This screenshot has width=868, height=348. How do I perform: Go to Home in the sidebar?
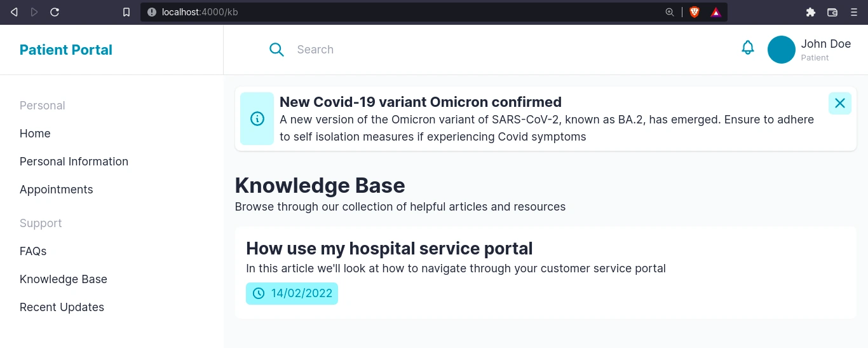coord(35,134)
